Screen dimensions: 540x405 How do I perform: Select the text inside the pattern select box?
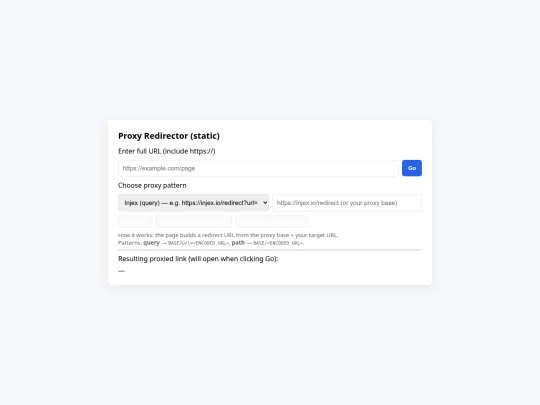[x=191, y=203]
